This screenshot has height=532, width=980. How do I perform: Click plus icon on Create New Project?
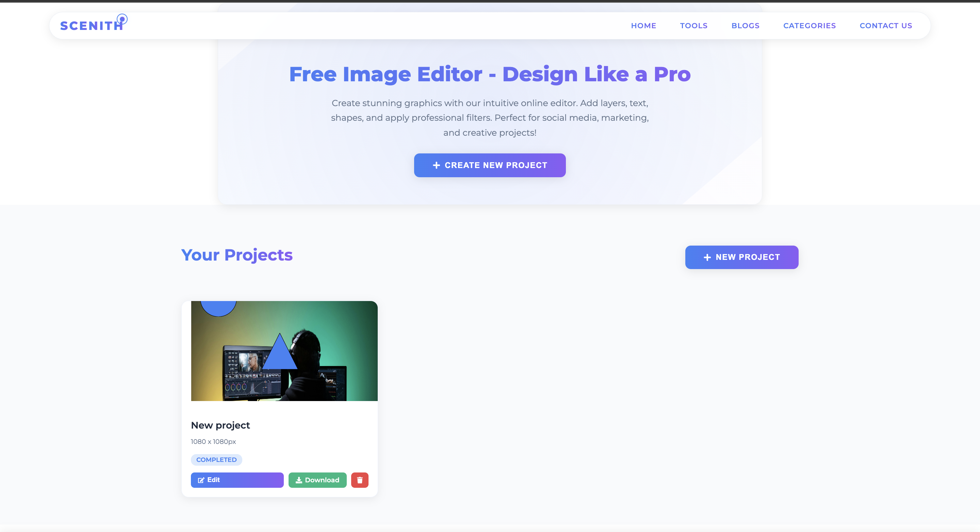click(436, 165)
